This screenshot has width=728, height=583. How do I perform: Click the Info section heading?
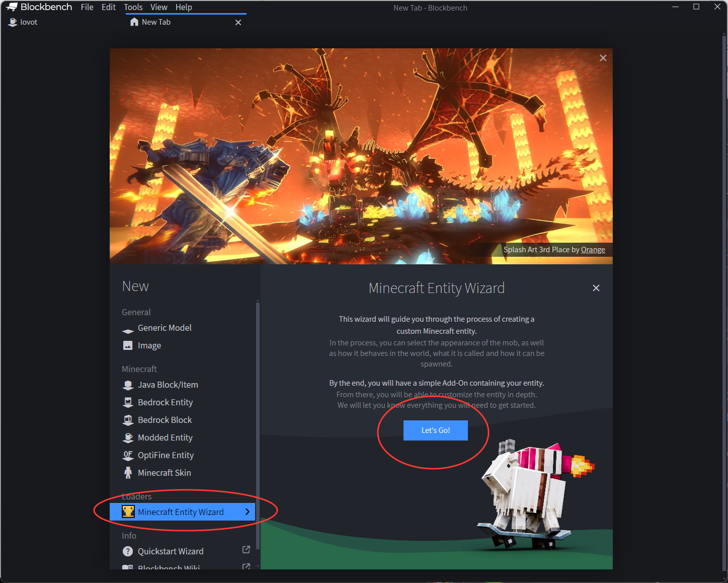point(129,536)
